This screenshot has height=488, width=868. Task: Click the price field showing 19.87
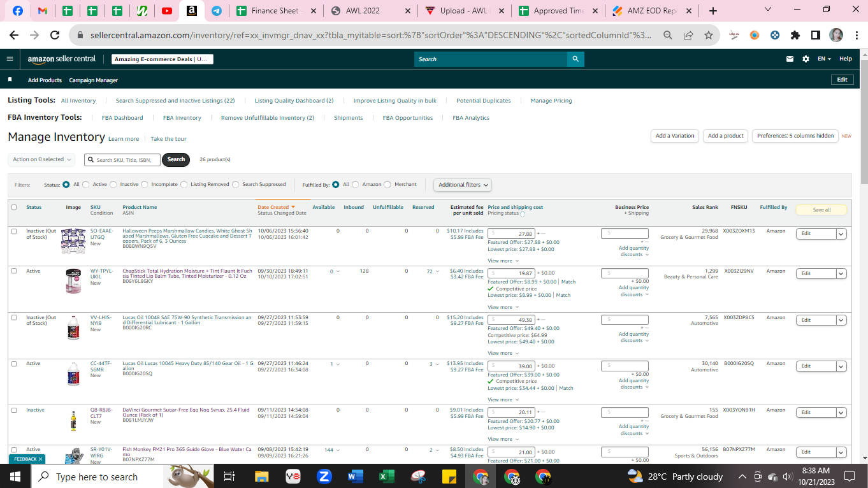(x=512, y=273)
